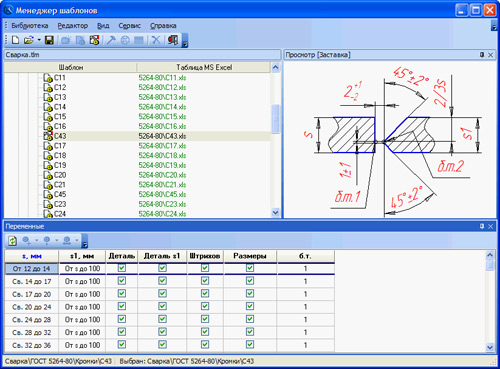Click the '5264-80\C17.xls' Excel table entry

pos(162,146)
